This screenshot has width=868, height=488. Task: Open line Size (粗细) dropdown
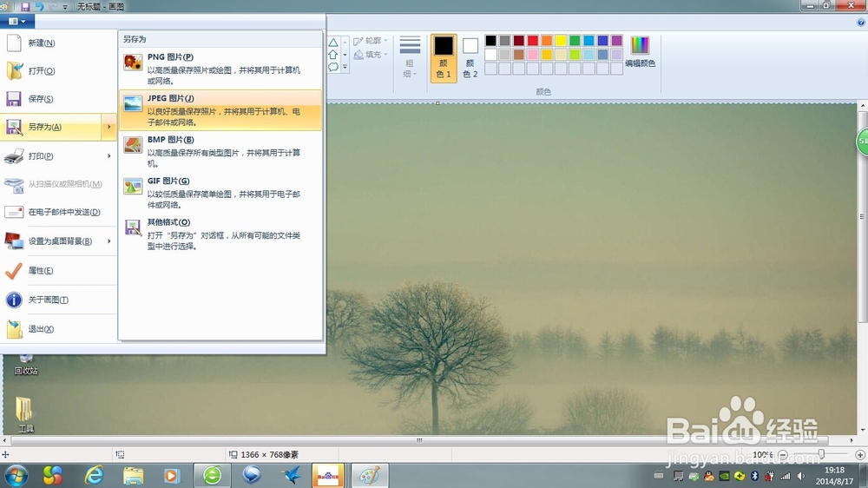tap(410, 57)
